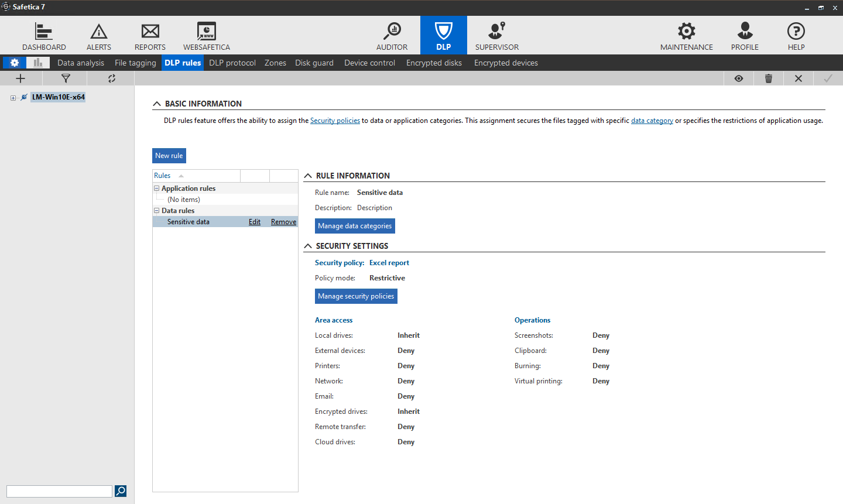
Task: Open the Maintenance section
Action: 687,36
